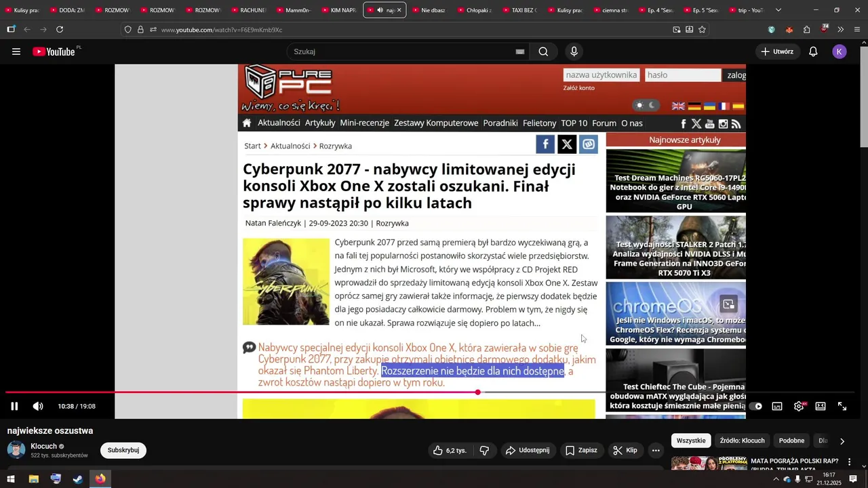Go to the YouTube home logo
The height and width of the screenshot is (488, 868).
[54, 52]
